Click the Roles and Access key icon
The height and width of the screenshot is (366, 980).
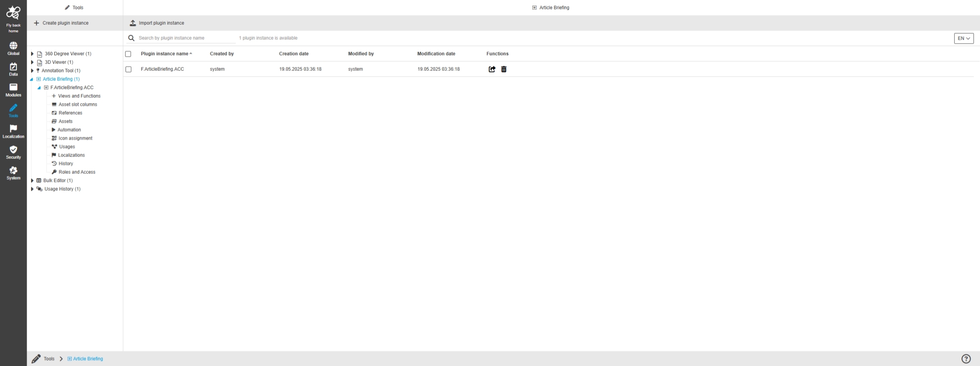point(54,172)
